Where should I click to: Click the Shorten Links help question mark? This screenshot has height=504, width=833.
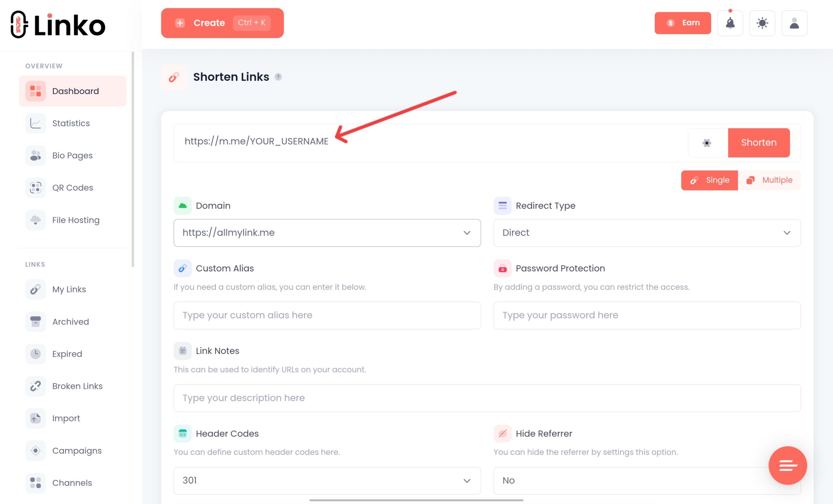278,77
